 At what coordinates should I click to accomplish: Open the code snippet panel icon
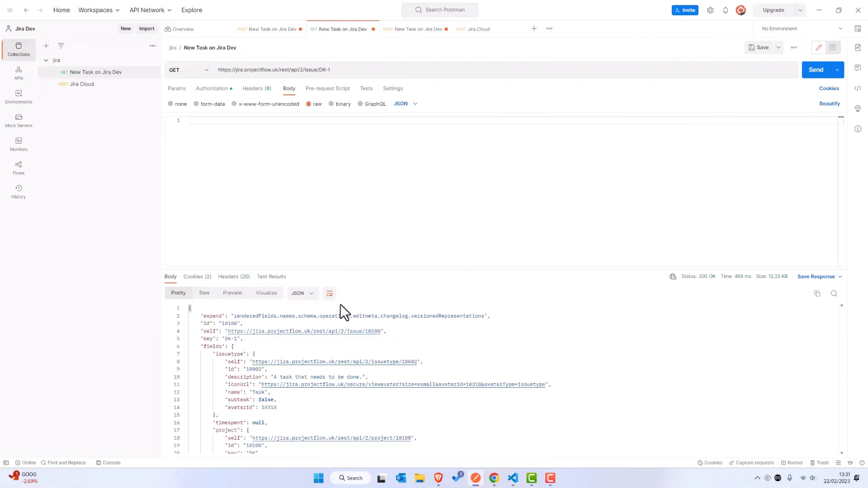[858, 88]
